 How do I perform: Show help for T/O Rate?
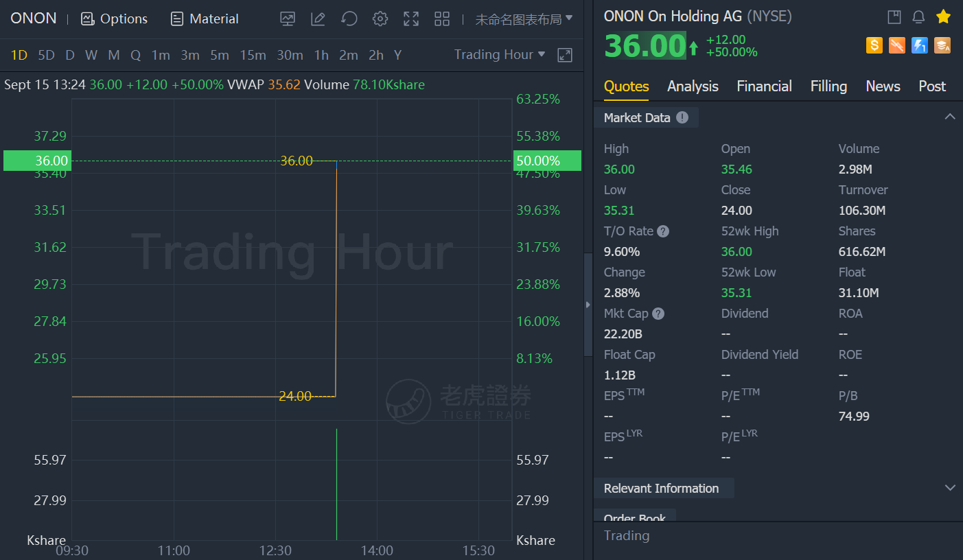pyautogui.click(x=663, y=231)
